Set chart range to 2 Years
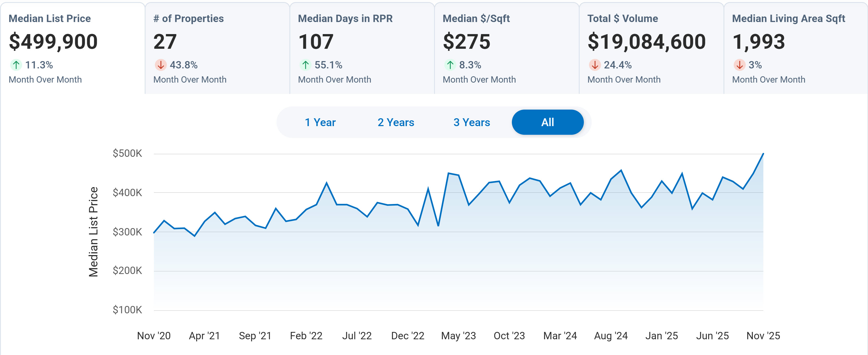Screen dimensions: 868x355 pyautogui.click(x=396, y=122)
